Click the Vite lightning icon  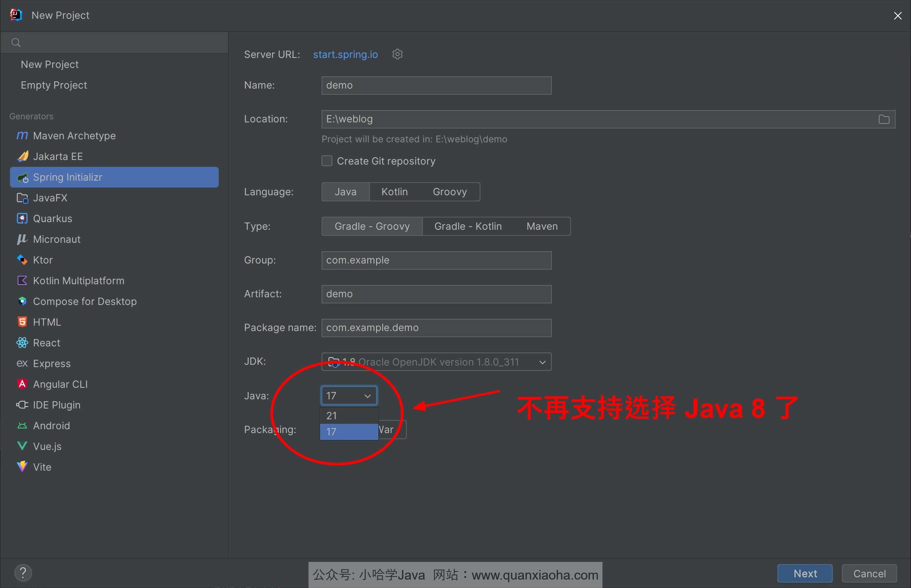click(x=23, y=467)
